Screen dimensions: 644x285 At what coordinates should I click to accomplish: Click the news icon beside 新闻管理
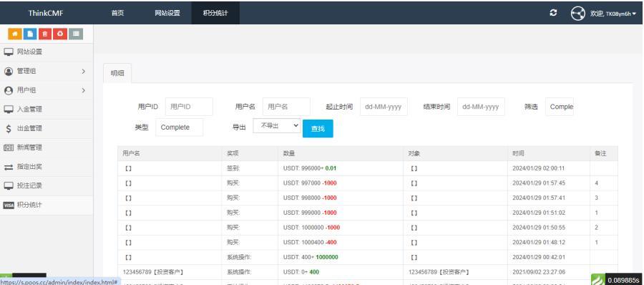click(9, 148)
